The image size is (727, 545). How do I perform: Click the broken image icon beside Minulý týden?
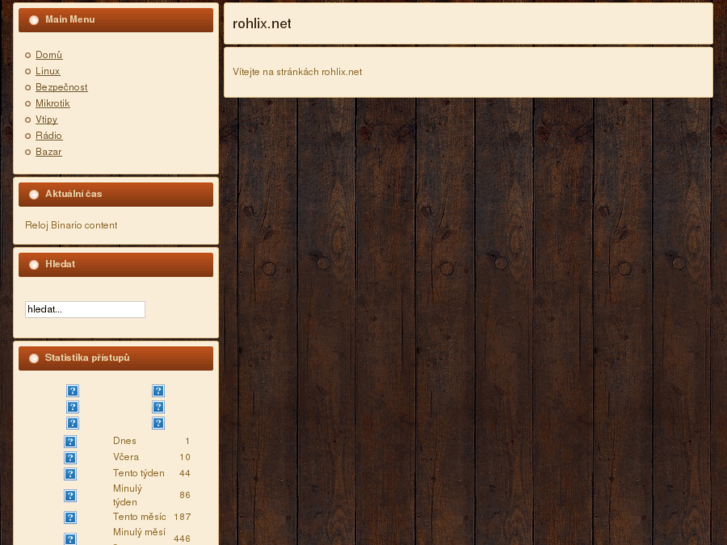(x=70, y=495)
